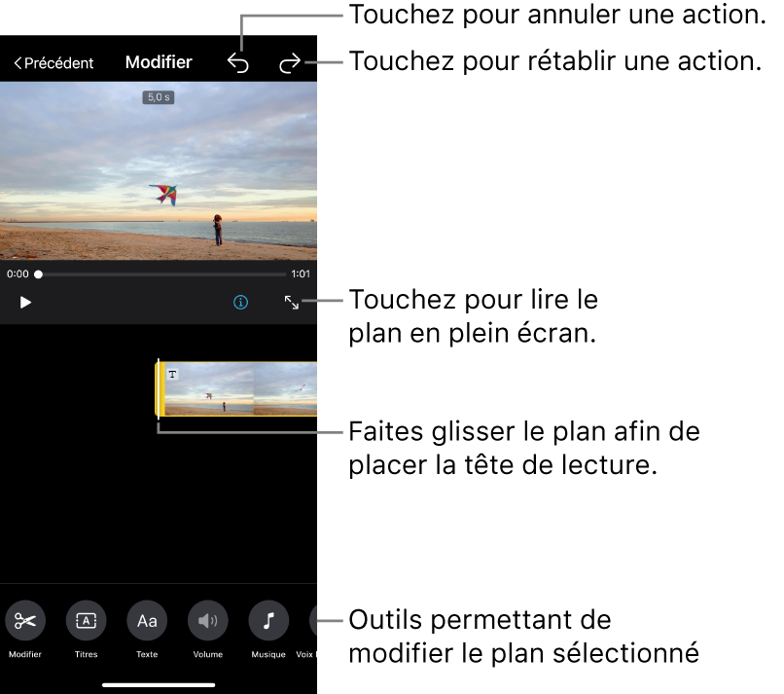The image size is (784, 694).
Task: Click the yellow clip trim handle
Action: coord(161,388)
